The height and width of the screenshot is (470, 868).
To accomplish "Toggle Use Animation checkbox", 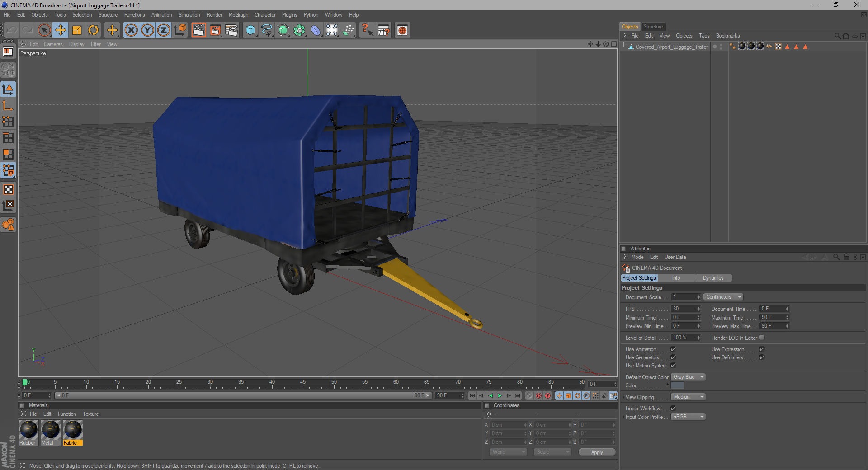I will pyautogui.click(x=673, y=349).
